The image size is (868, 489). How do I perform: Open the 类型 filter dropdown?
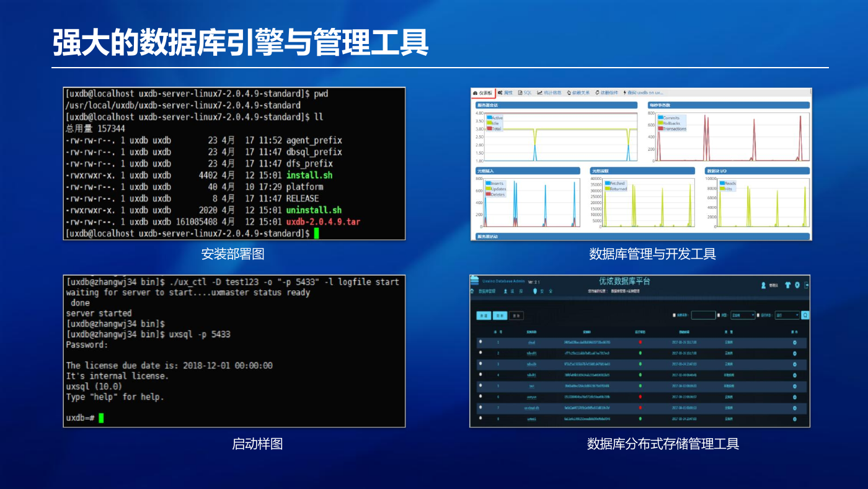coord(743,315)
